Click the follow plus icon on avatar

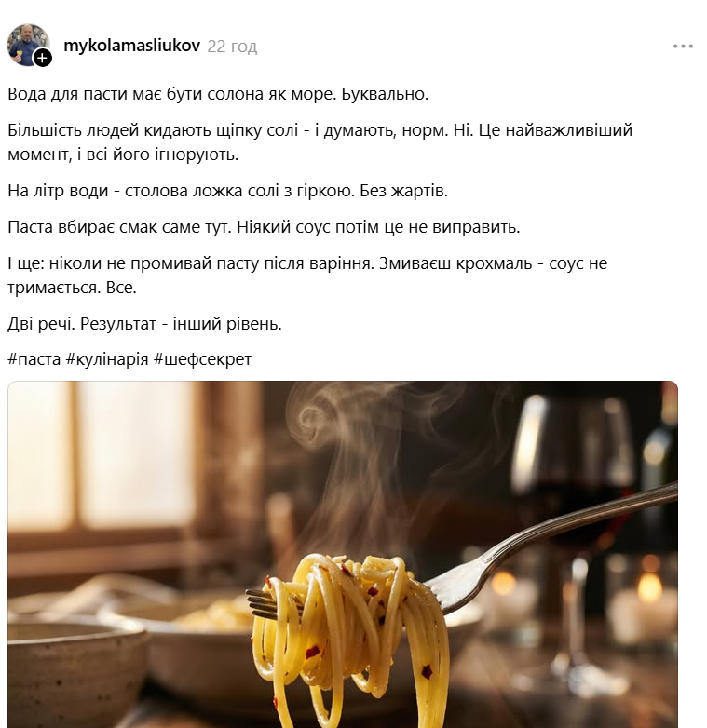[43, 58]
